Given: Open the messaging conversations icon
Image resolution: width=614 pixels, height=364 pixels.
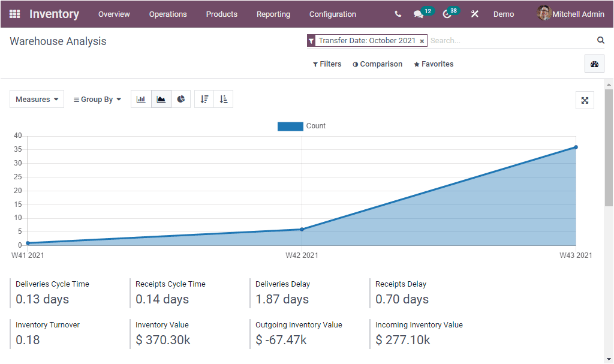Looking at the screenshot, I should click(419, 14).
